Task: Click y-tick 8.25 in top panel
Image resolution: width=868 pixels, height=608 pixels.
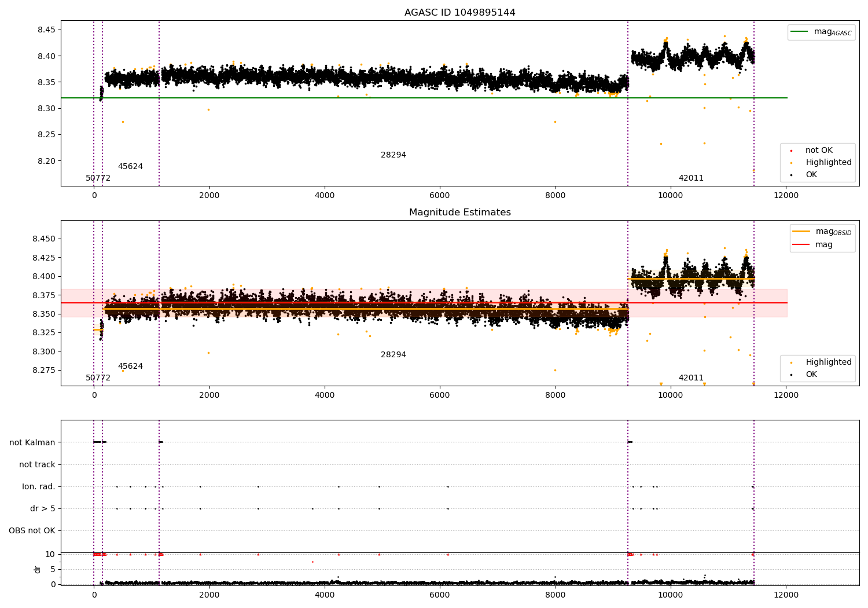Action: click(46, 135)
